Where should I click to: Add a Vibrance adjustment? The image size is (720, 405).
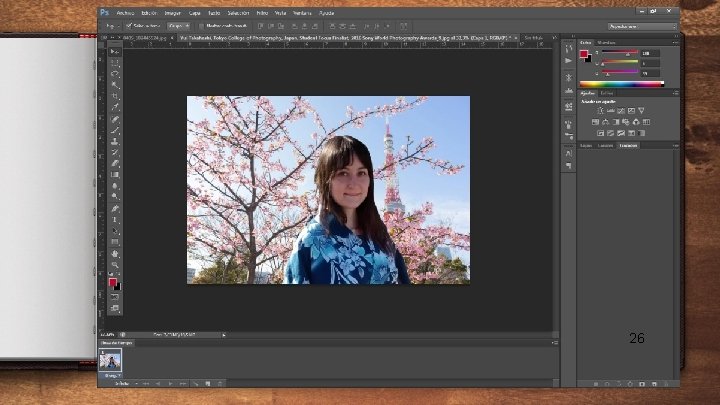(x=641, y=111)
